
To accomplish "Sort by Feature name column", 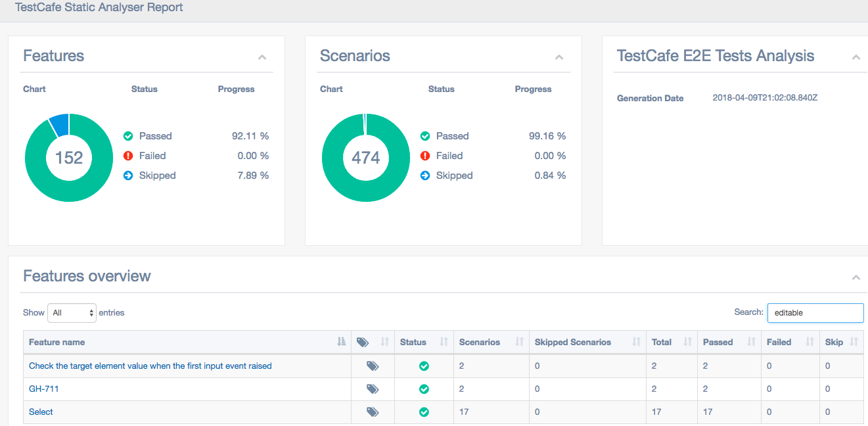I will point(187,342).
